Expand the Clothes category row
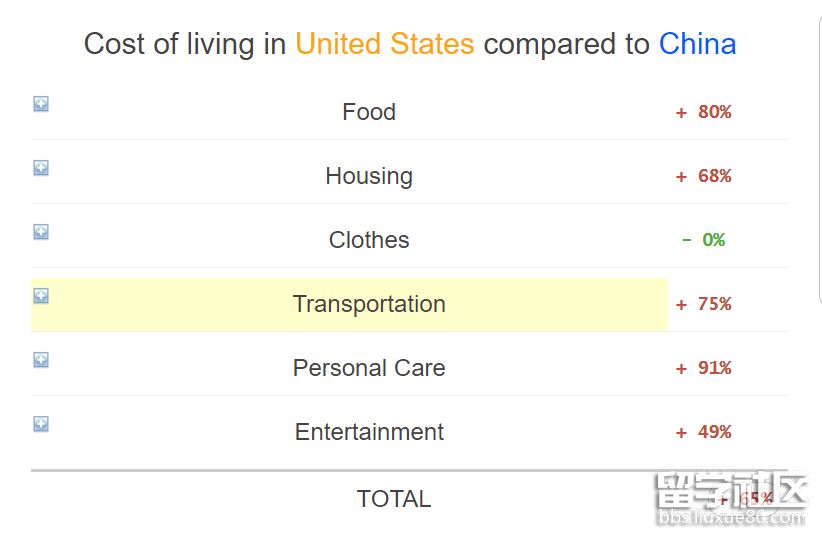 point(41,232)
